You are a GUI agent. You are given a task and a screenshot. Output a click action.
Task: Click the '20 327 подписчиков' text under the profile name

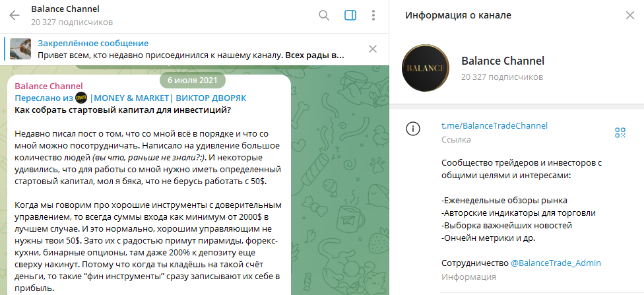(502, 77)
